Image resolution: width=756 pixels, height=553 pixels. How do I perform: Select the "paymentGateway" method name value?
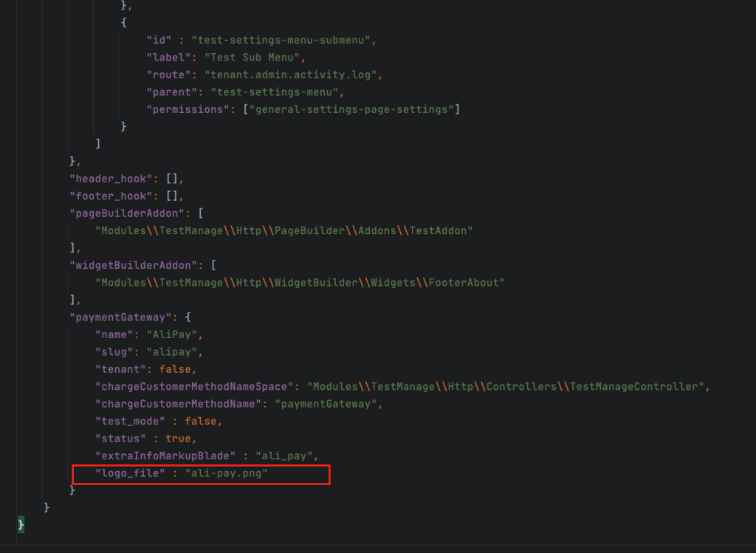pos(326,405)
